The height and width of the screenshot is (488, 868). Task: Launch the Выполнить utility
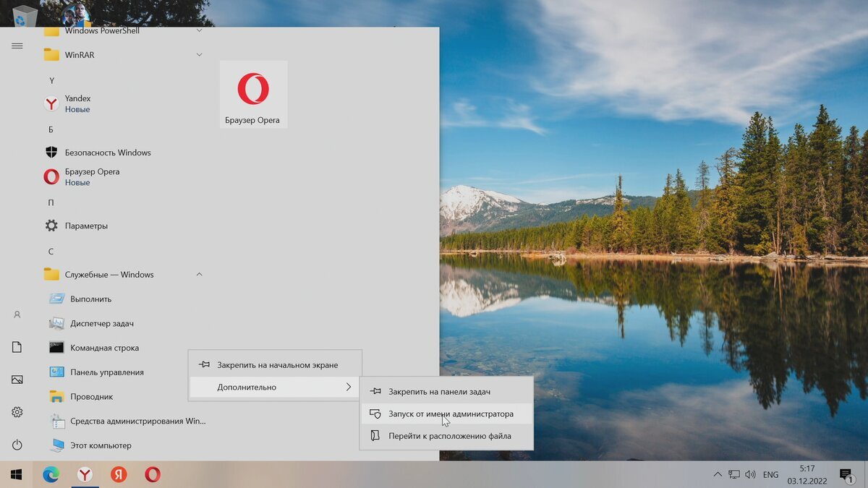[x=90, y=299]
